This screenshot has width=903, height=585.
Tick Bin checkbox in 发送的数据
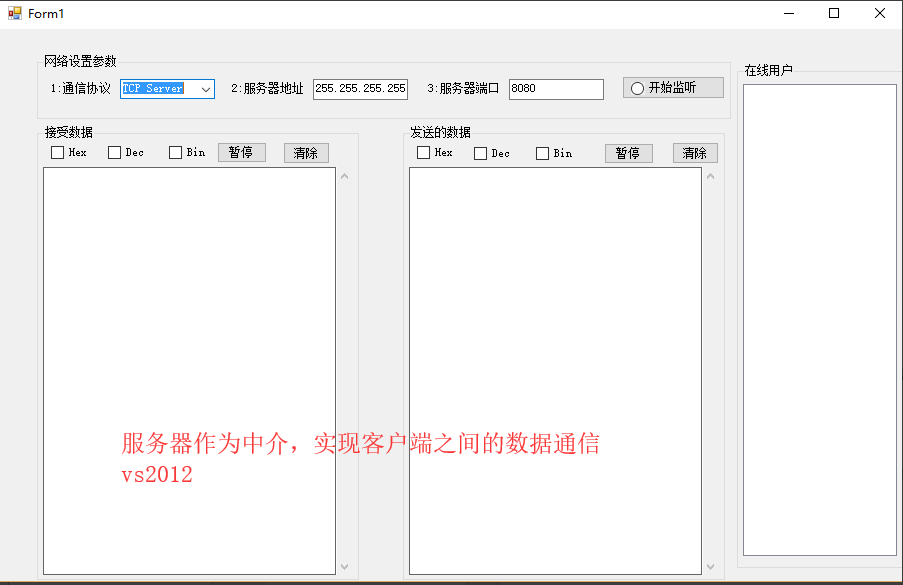542,154
